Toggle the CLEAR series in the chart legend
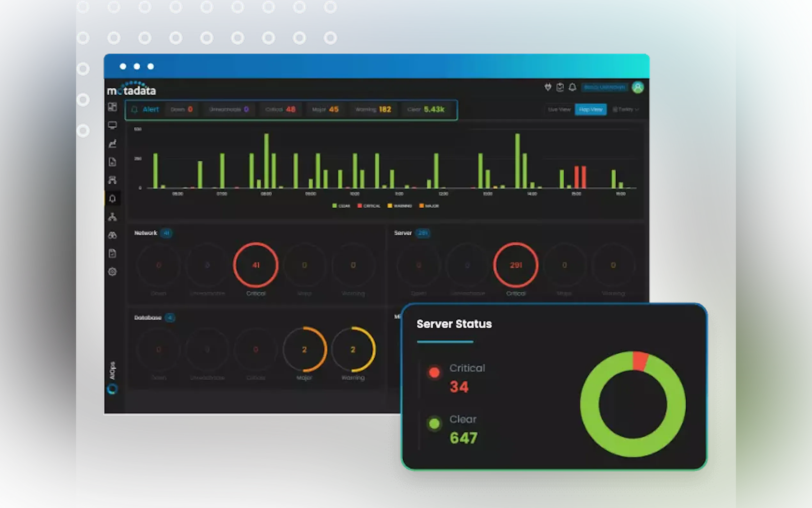The width and height of the screenshot is (812, 508). click(x=341, y=206)
